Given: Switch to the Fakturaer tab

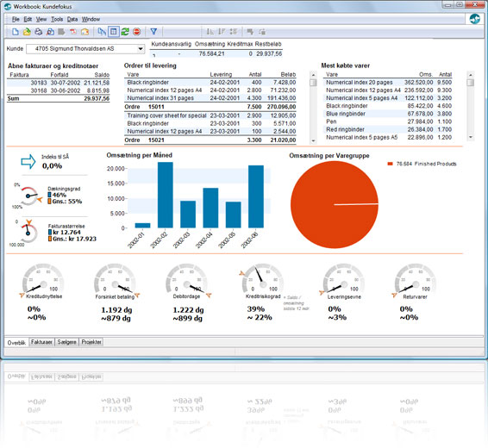Looking at the screenshot, I should tap(41, 342).
